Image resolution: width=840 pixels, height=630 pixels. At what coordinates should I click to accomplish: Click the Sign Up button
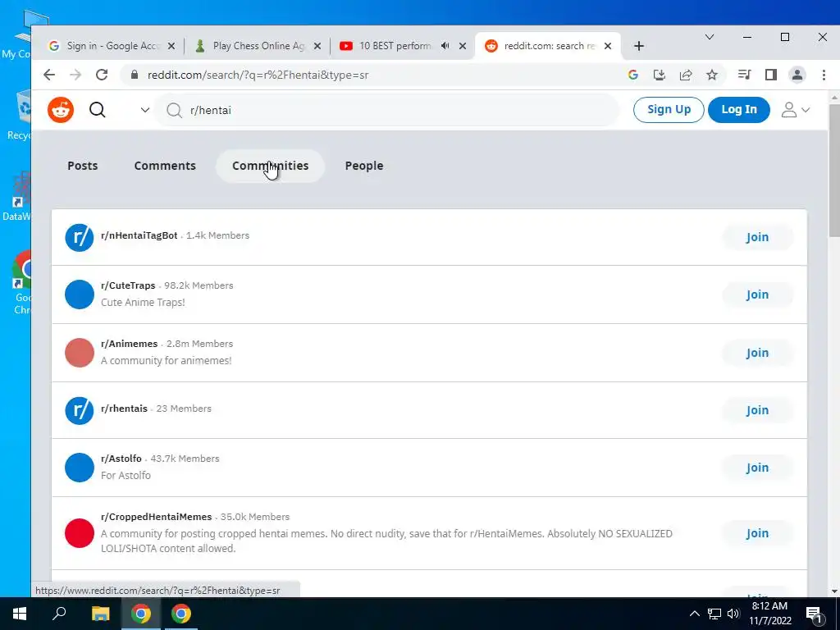[669, 109]
